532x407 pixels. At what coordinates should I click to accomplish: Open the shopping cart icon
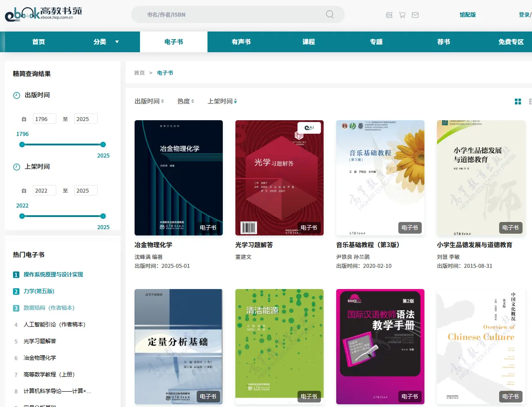click(402, 15)
